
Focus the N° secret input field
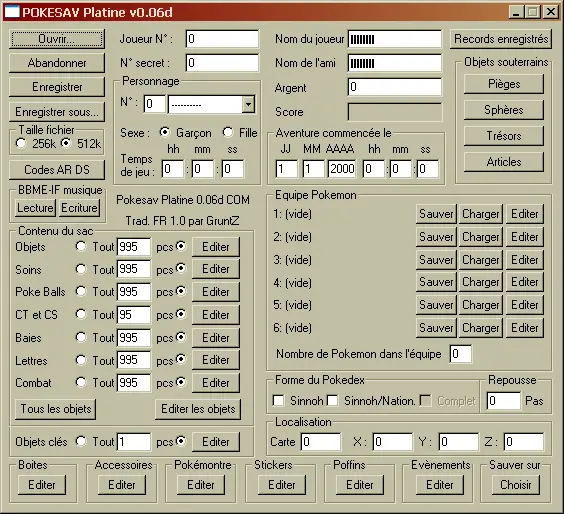pos(222,63)
